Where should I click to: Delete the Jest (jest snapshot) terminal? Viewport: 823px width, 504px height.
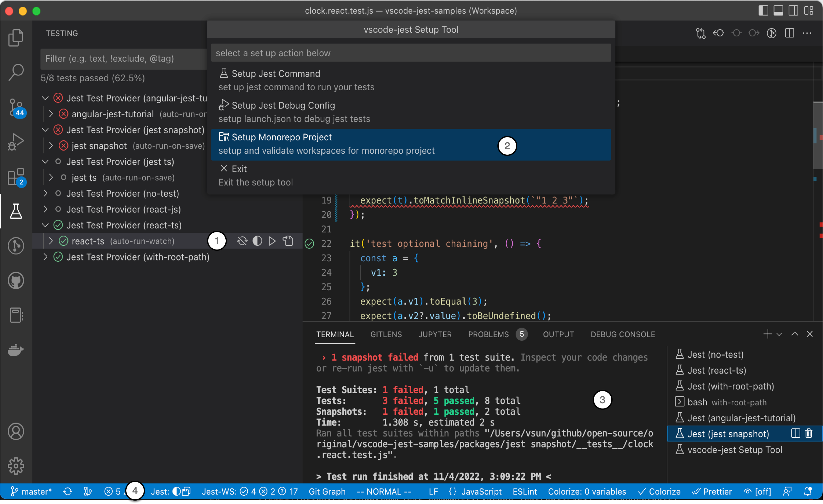pos(809,434)
